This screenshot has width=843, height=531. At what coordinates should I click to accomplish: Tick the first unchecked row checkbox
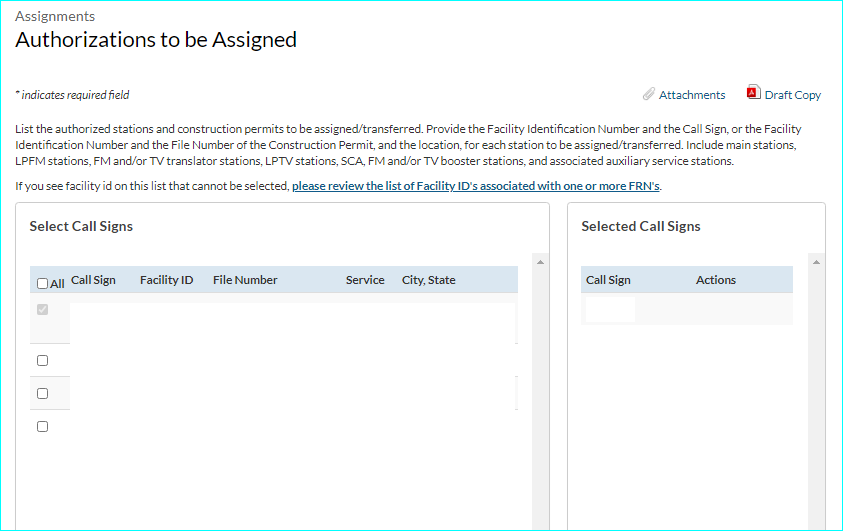42,360
